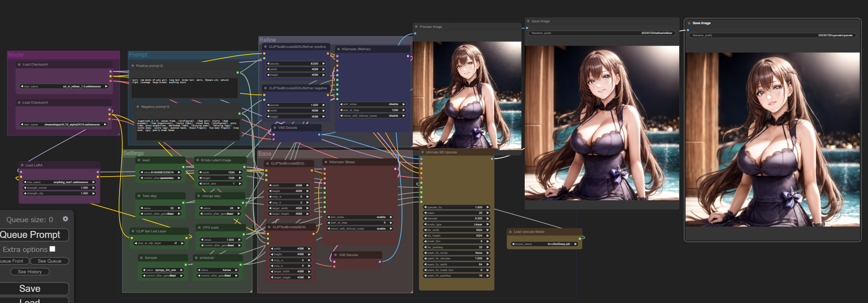The width and height of the screenshot is (868, 303).
Task: Collapse the Load LoRA node using its title dot
Action: (22, 165)
